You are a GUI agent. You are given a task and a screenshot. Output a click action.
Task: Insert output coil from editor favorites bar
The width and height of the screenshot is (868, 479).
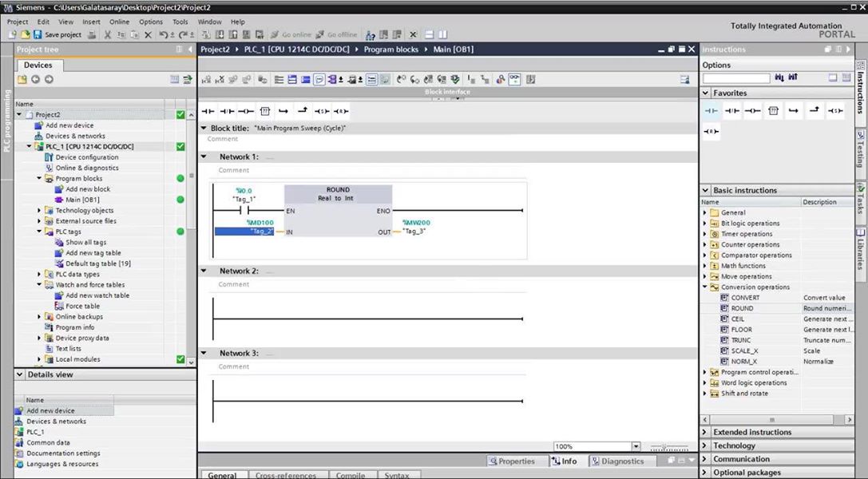click(x=246, y=111)
